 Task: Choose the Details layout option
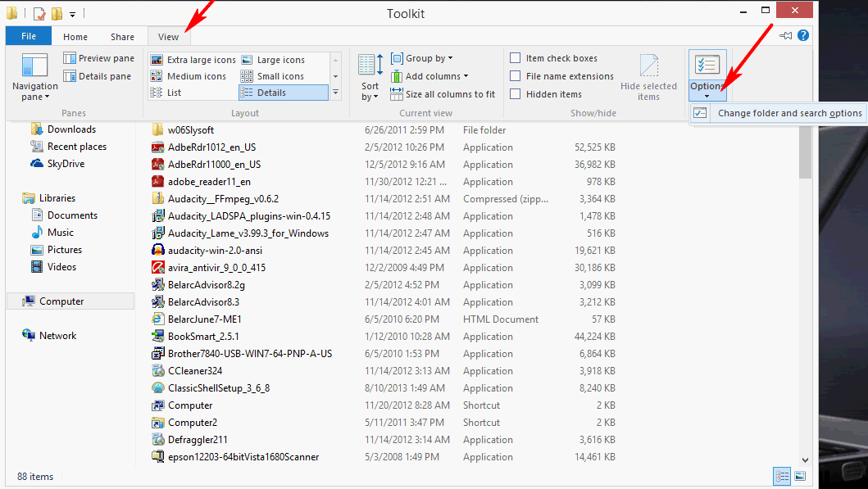pyautogui.click(x=284, y=93)
